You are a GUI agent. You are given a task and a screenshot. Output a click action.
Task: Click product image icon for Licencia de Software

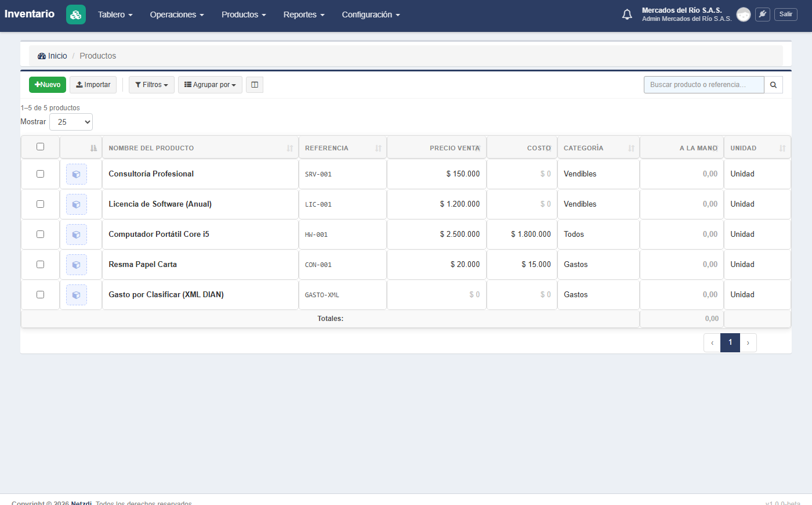pyautogui.click(x=77, y=204)
